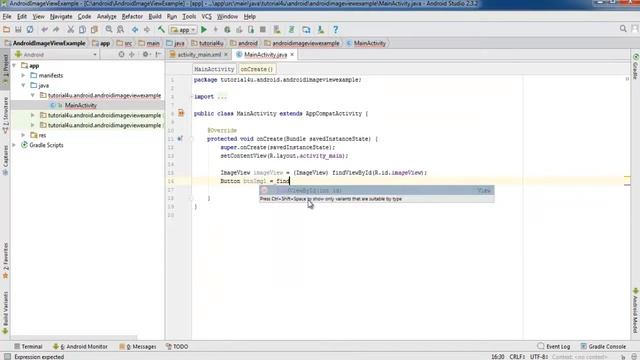Open the Navigate menu

point(61,17)
